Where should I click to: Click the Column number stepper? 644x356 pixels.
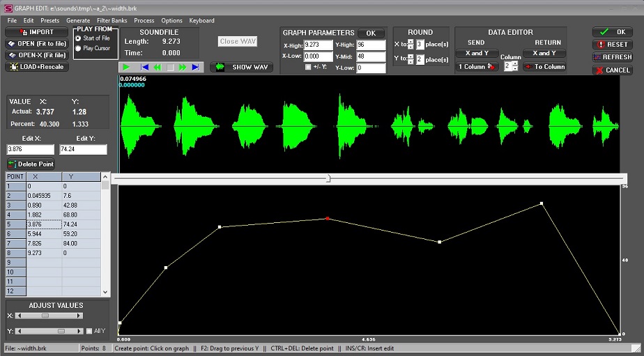click(x=516, y=66)
